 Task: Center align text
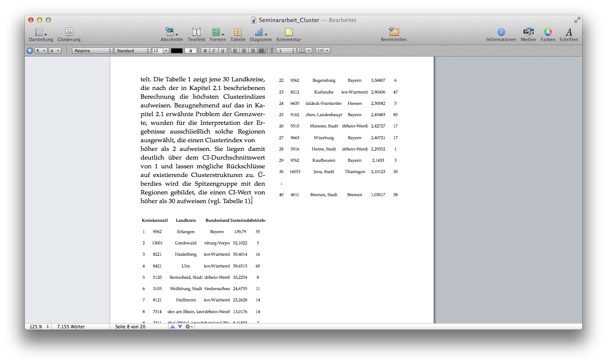(244, 50)
